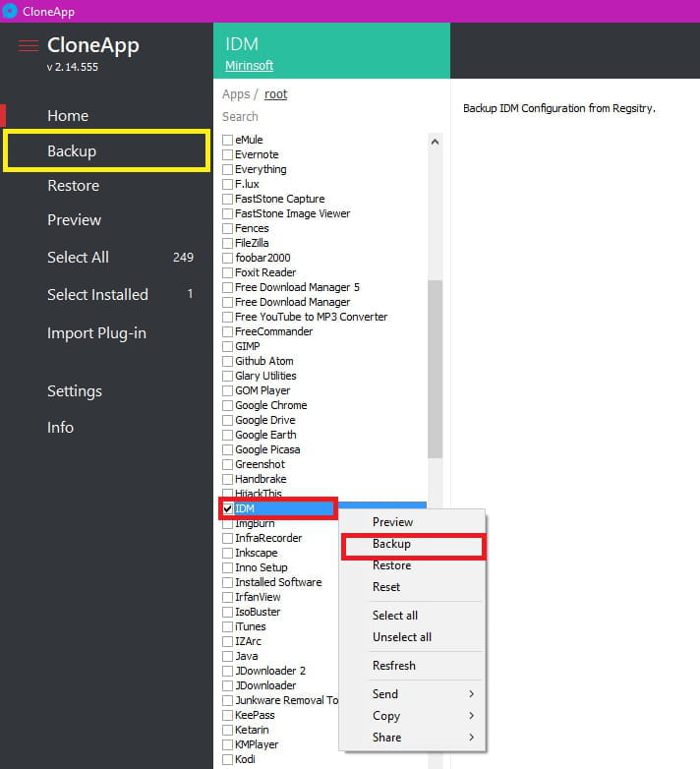
Task: Enable the KeePass checkbox
Action: (227, 715)
